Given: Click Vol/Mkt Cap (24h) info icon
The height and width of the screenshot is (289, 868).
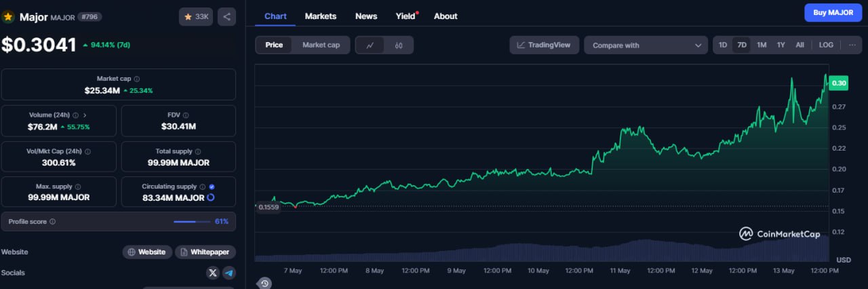Looking at the screenshot, I should pyautogui.click(x=87, y=151).
